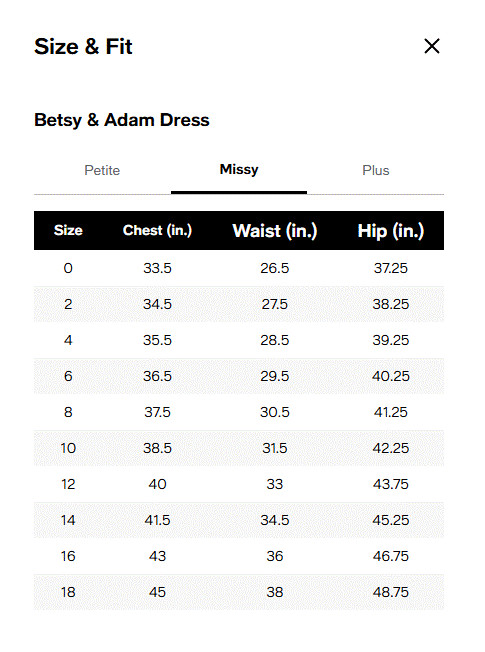The width and height of the screenshot is (485, 652).
Task: Click hip measurement 40.25
Action: (x=391, y=376)
